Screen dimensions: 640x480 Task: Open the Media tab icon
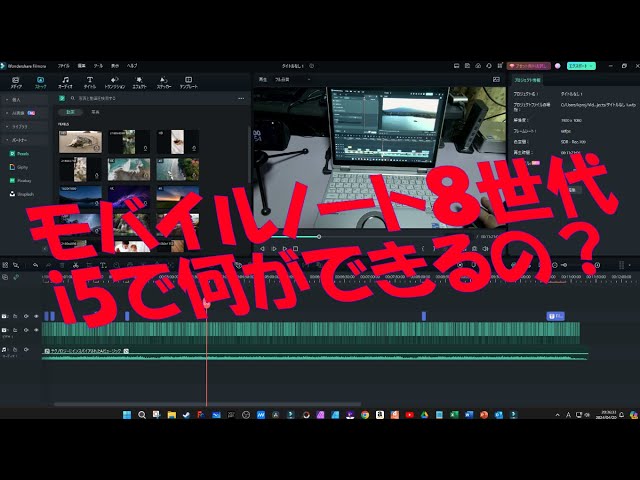click(16, 82)
